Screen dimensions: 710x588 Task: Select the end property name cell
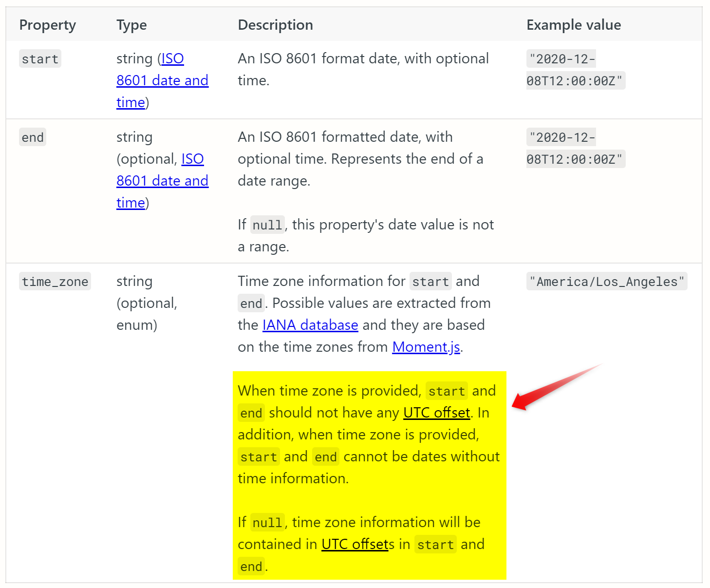click(33, 137)
